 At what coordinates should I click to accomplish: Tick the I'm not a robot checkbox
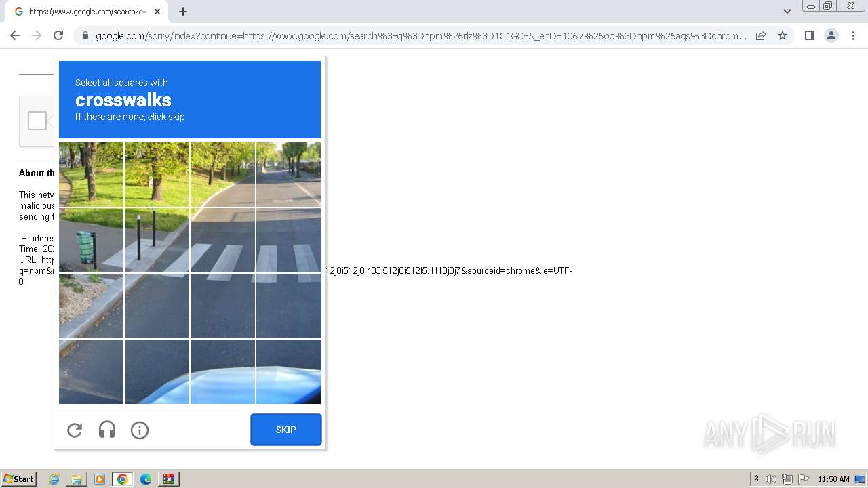(37, 121)
